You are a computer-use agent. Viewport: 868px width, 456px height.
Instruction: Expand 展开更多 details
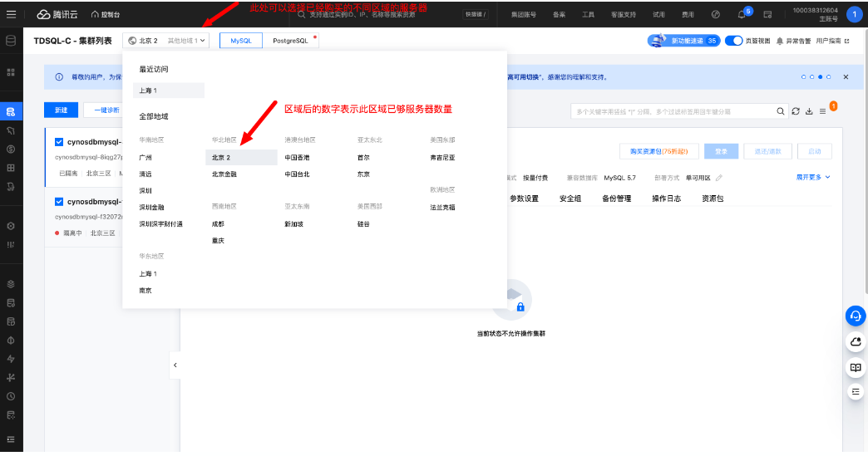click(x=813, y=177)
